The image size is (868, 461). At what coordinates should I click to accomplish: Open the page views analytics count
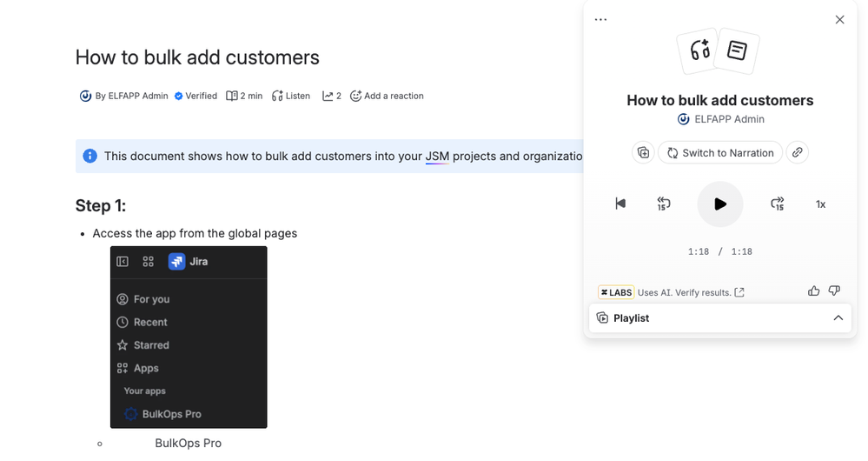coord(332,96)
